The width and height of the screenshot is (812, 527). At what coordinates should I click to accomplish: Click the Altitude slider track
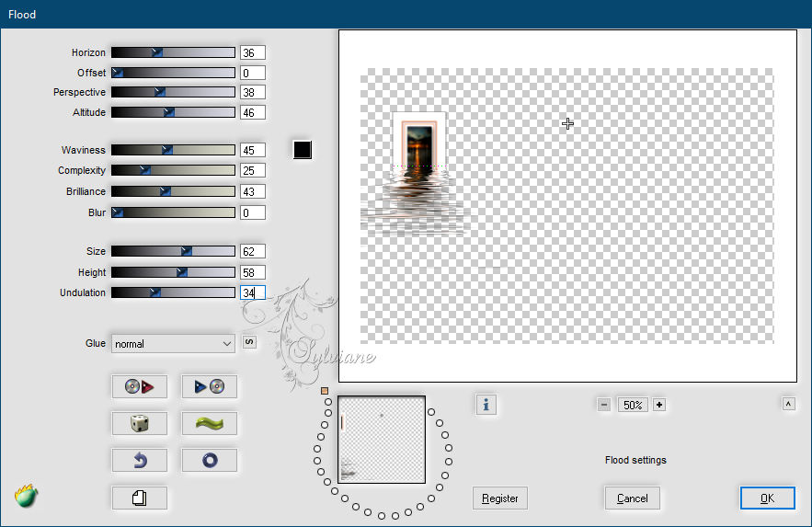tap(173, 112)
